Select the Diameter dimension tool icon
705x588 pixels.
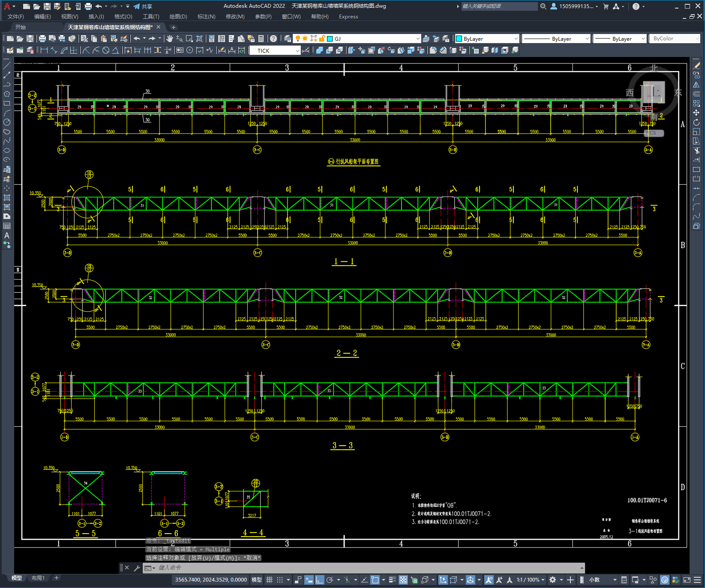(106, 50)
